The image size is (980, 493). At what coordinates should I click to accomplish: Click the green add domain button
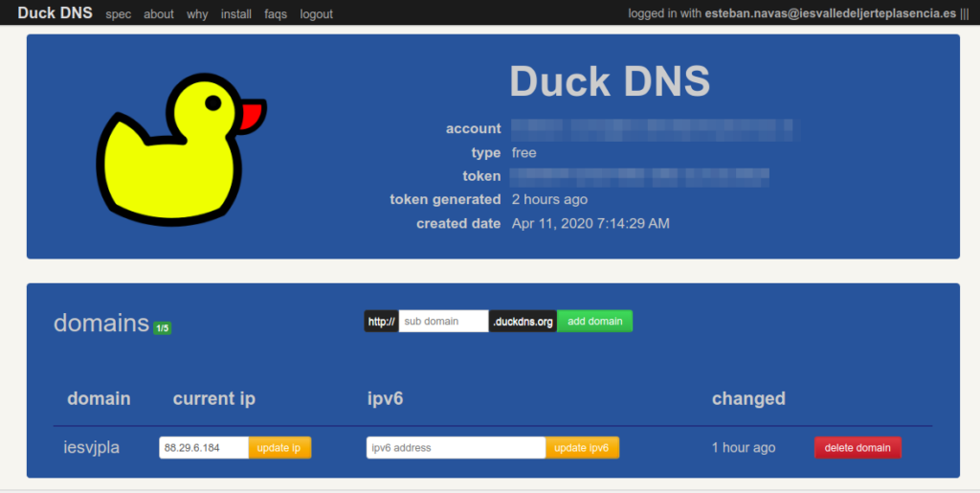pyautogui.click(x=595, y=322)
